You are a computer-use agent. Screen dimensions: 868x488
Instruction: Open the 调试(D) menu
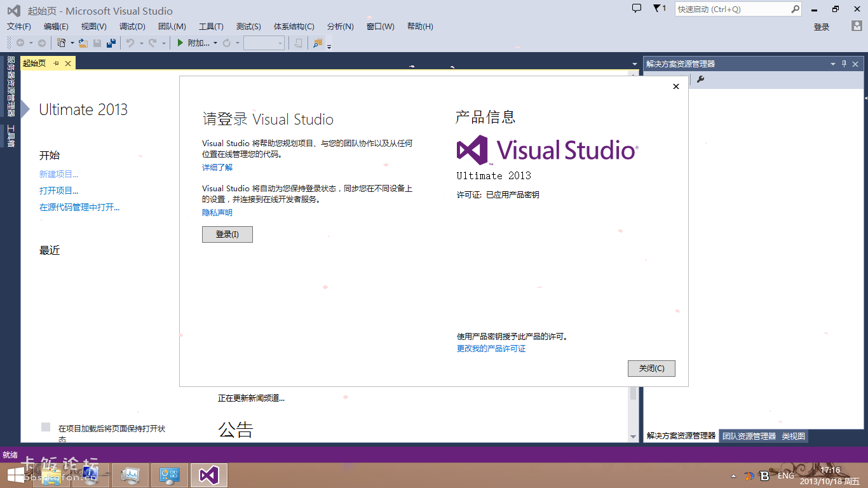(x=132, y=27)
